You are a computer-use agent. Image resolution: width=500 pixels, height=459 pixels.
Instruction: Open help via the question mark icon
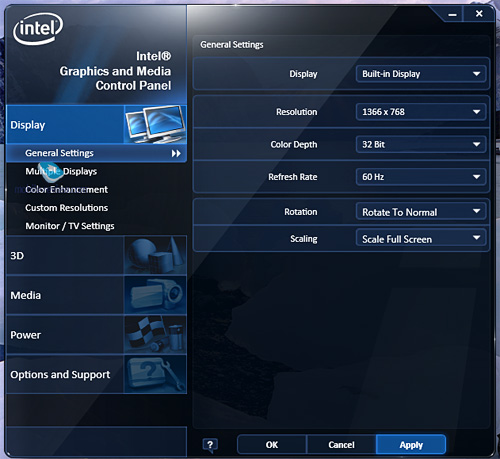(x=210, y=445)
